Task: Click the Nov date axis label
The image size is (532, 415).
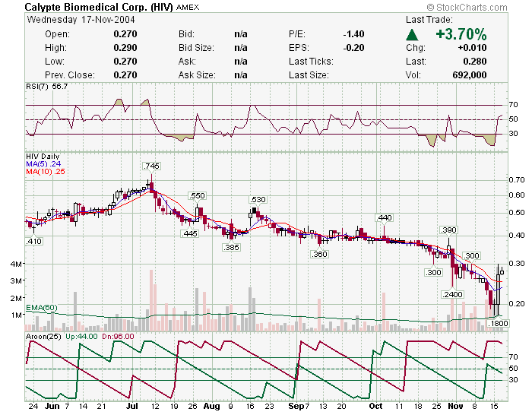Action: [x=455, y=406]
